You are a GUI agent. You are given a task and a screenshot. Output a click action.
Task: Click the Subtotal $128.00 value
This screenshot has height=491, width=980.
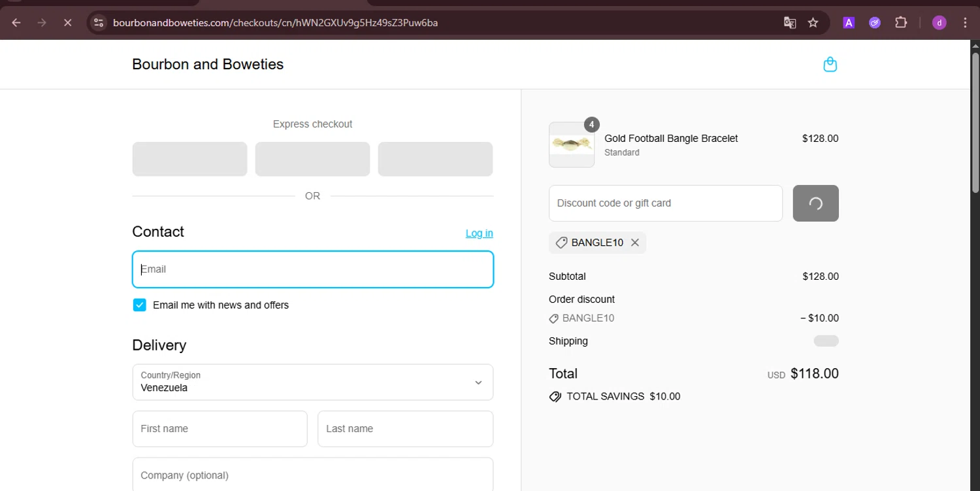[821, 277]
